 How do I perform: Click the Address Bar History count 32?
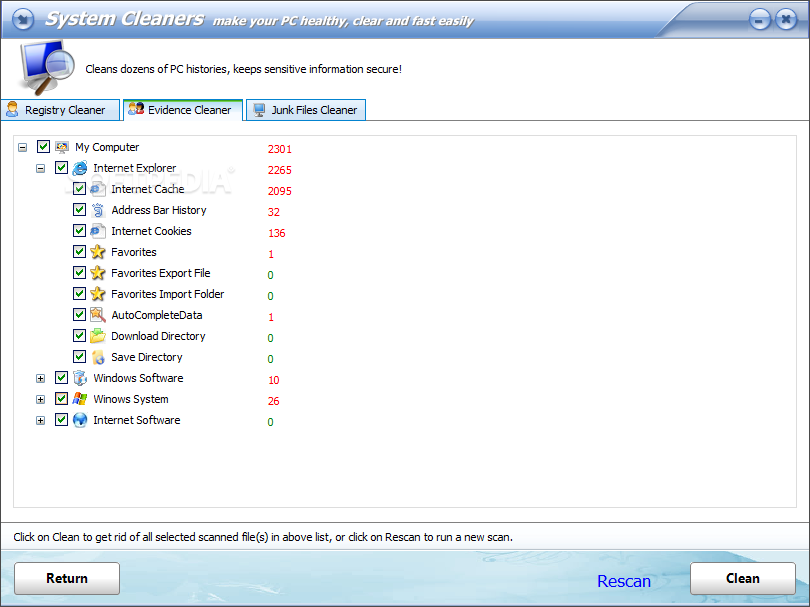coord(274,212)
